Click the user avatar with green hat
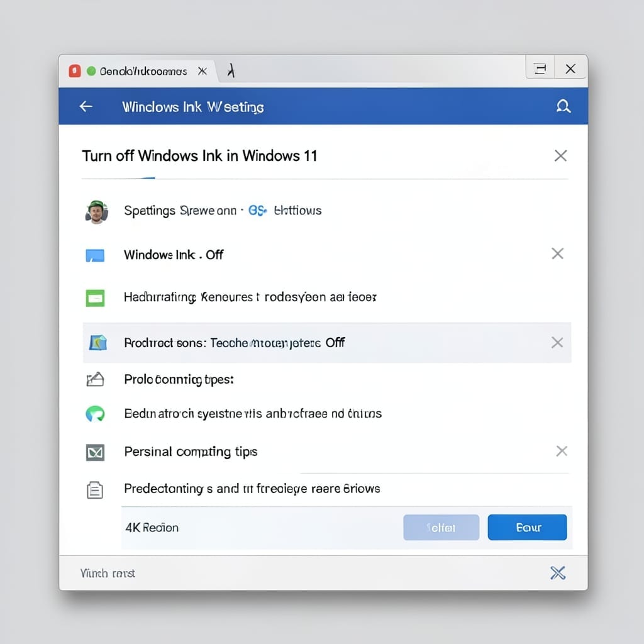This screenshot has height=644, width=644. click(x=96, y=211)
